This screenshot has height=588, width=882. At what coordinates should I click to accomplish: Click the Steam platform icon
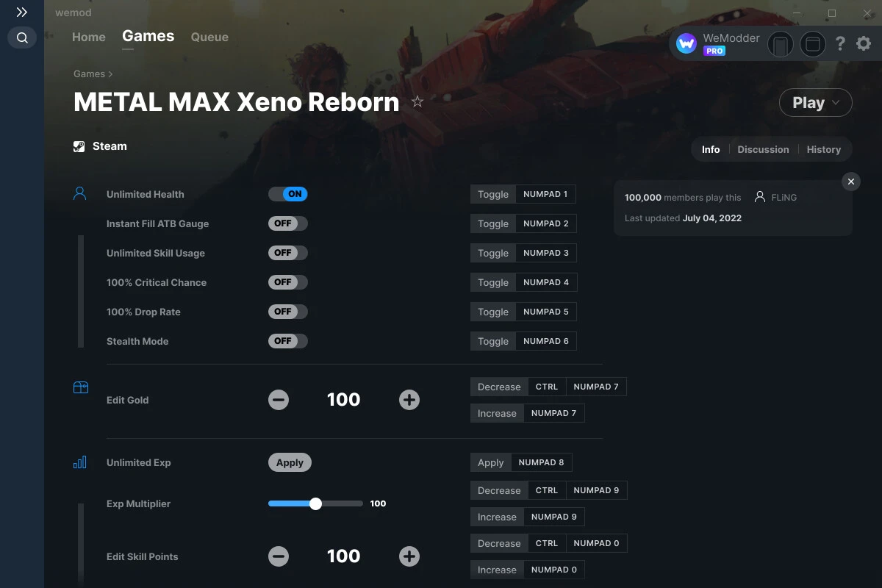[79, 146]
